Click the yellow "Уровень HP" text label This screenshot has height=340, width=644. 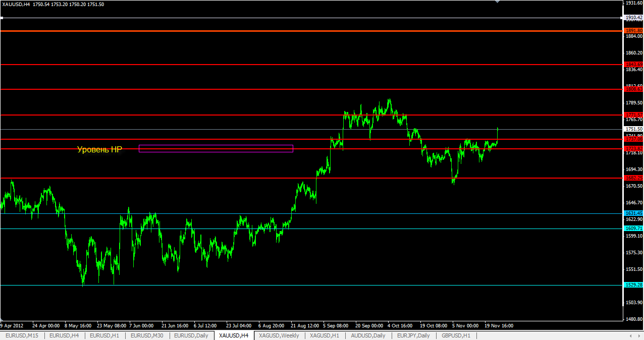point(99,149)
